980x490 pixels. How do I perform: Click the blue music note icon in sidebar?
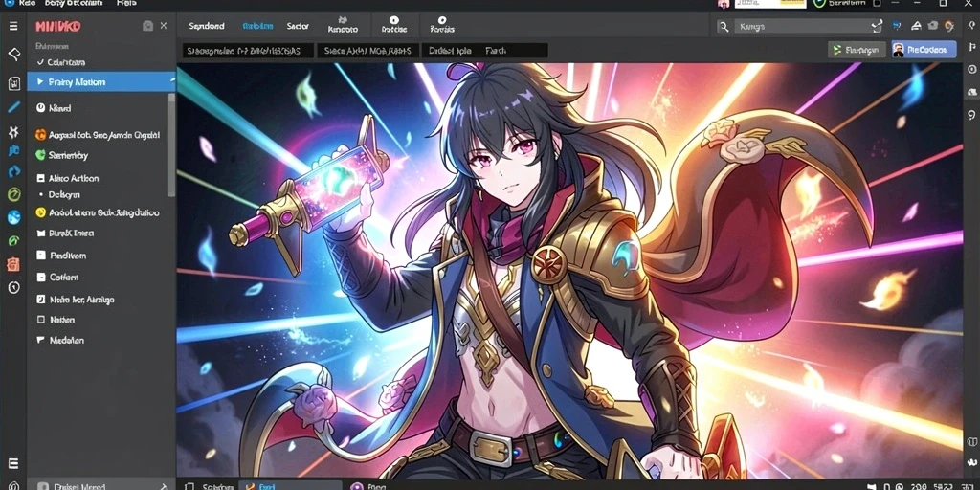tap(13, 150)
